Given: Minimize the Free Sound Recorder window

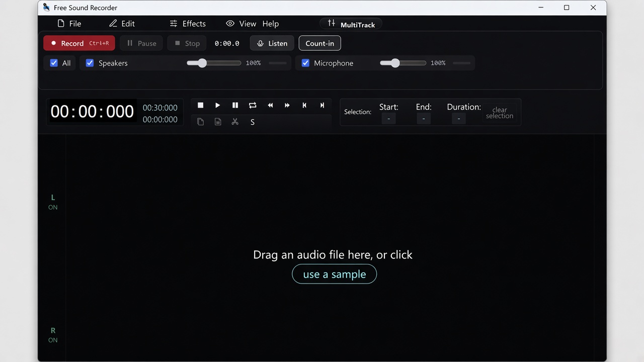Looking at the screenshot, I should [541, 8].
